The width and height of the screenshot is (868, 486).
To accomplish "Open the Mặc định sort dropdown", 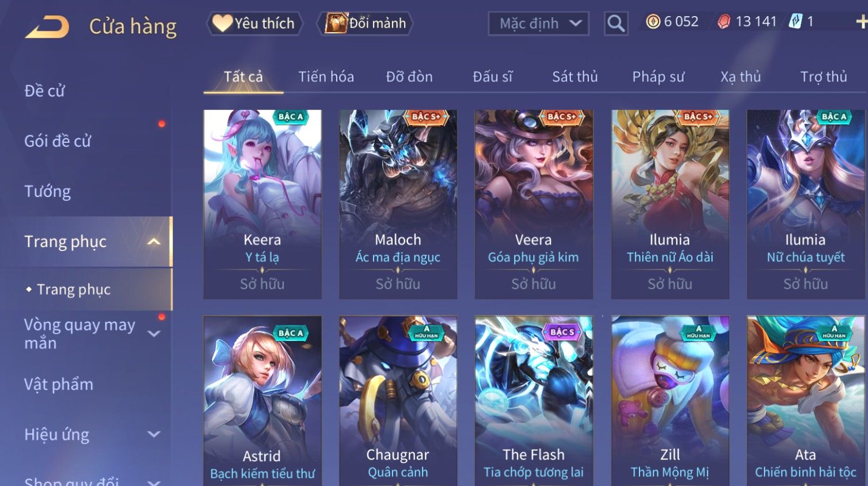I will click(x=538, y=24).
